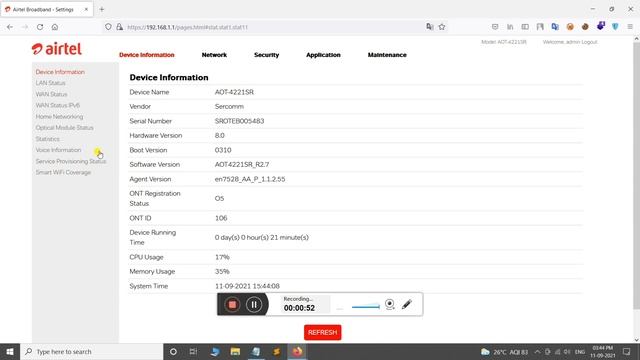Open the teal shield extension icon
640x360 pixels.
(615, 27)
